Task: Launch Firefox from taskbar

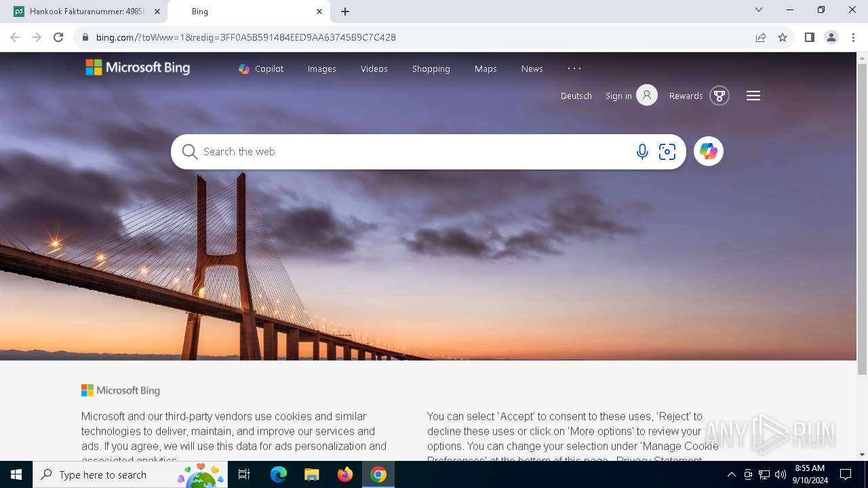Action: 345,474
